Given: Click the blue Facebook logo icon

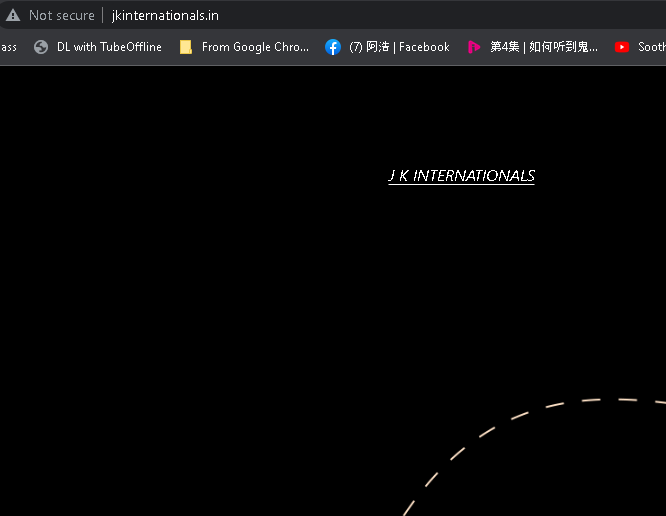Looking at the screenshot, I should point(333,47).
